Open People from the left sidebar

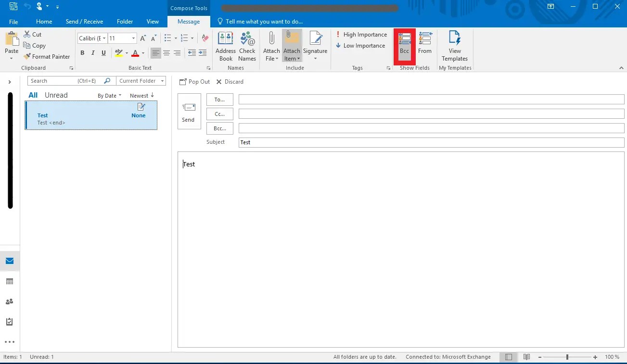(x=10, y=301)
